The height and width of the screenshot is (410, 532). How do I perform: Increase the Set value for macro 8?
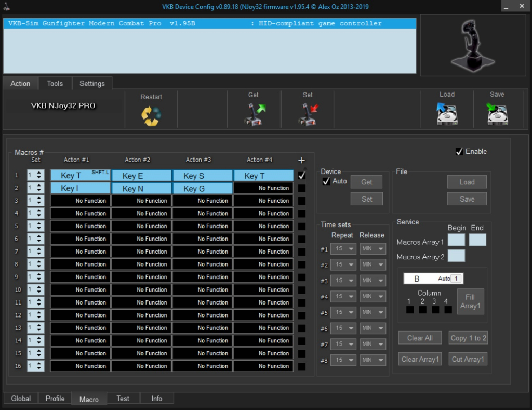(x=39, y=261)
